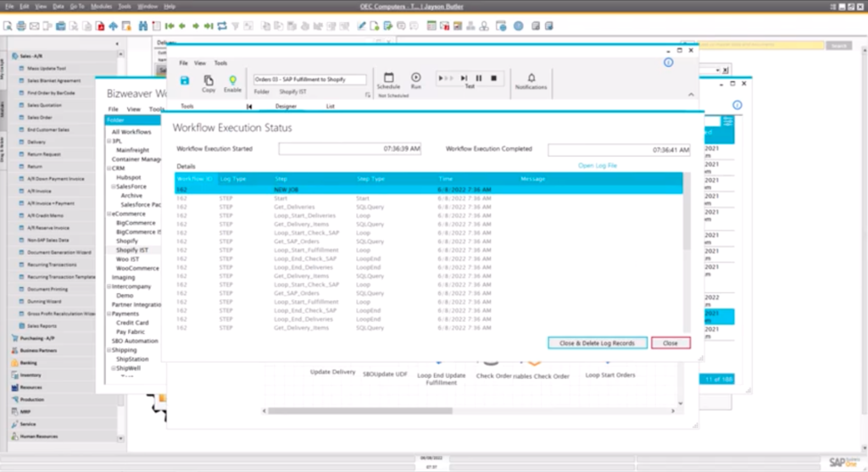Select All Workflows in the folder tree
868x472 pixels.
coord(131,132)
